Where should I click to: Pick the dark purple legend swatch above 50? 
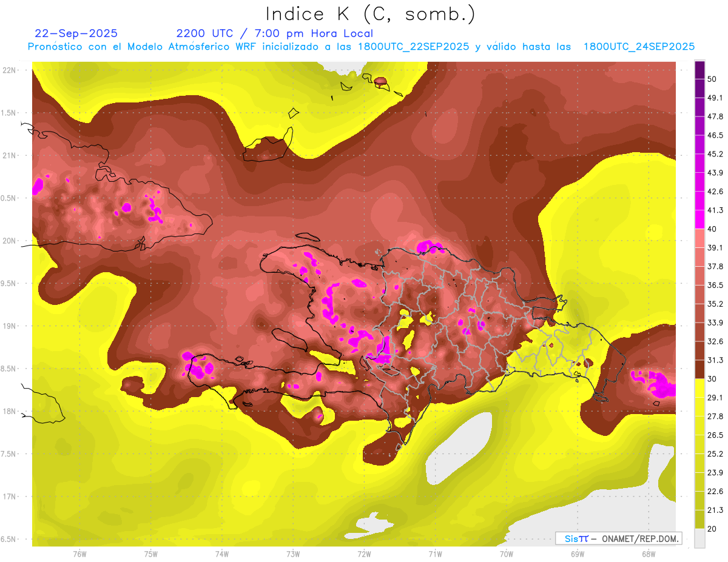(x=700, y=70)
